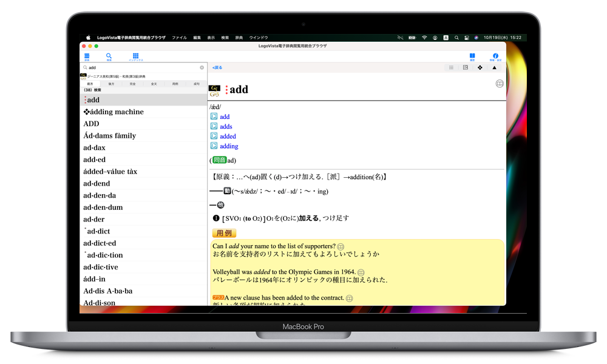Image resolution: width=607 pixels, height=364 pixels.
Task: Select the 前方 prefix search tab
Action: [x=90, y=84]
